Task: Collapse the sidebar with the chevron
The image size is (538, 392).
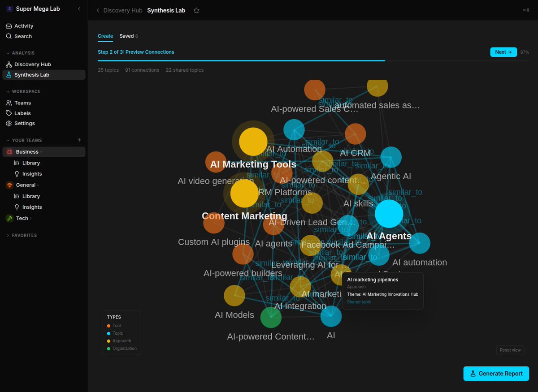Action: (79, 9)
